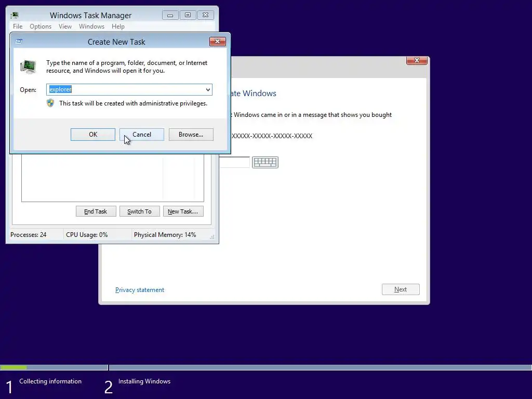Click the XXXXX product key format text

point(272,136)
